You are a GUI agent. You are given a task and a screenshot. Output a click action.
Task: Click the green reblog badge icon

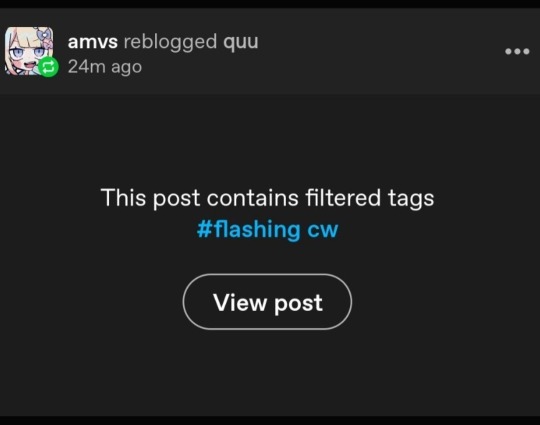[x=48, y=67]
